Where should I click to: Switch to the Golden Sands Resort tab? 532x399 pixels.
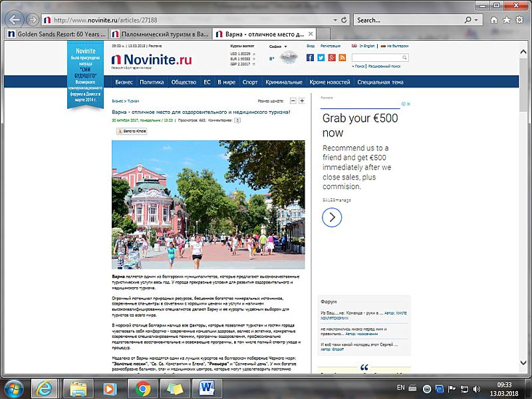pos(55,33)
